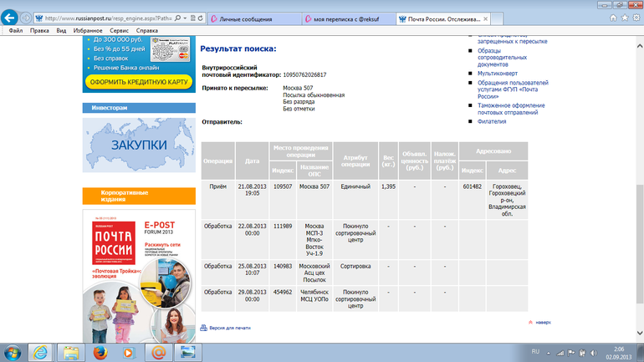Select date cell 21.08.2013 19:05
Screen dimensions: 644x362
tap(253, 200)
